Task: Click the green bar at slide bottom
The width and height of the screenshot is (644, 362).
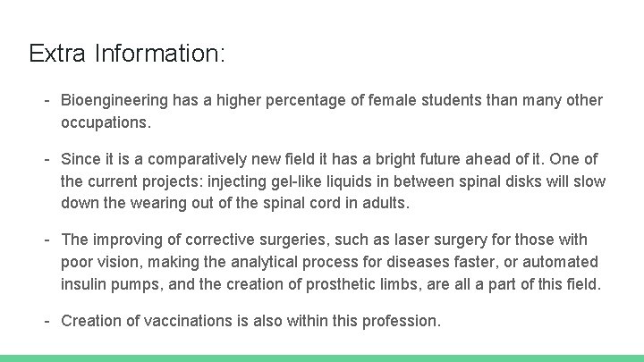Action: (x=322, y=358)
